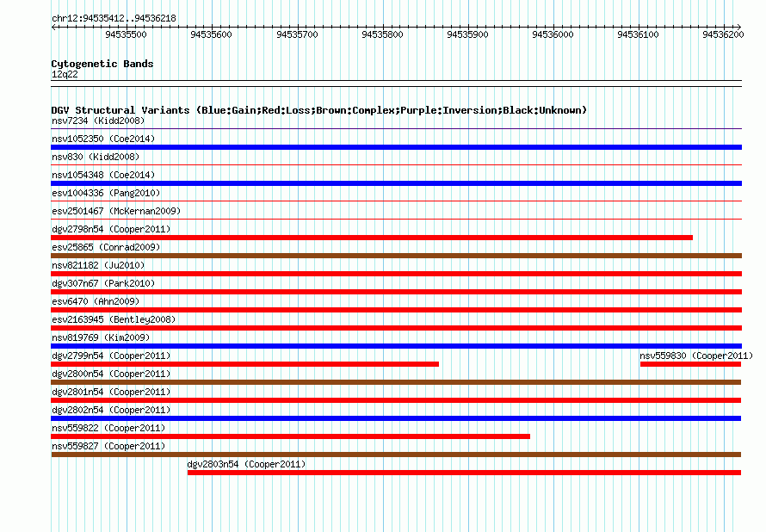Click the nsv1054348 (Coe2014) label
The width and height of the screenshot is (766, 532).
pyautogui.click(x=103, y=175)
